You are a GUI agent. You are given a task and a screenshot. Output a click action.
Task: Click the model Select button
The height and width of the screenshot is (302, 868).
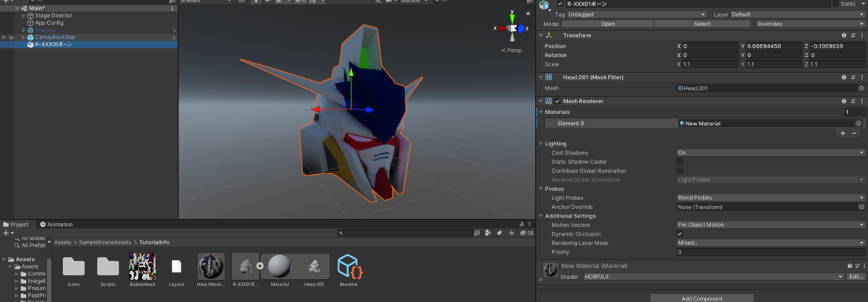click(702, 24)
